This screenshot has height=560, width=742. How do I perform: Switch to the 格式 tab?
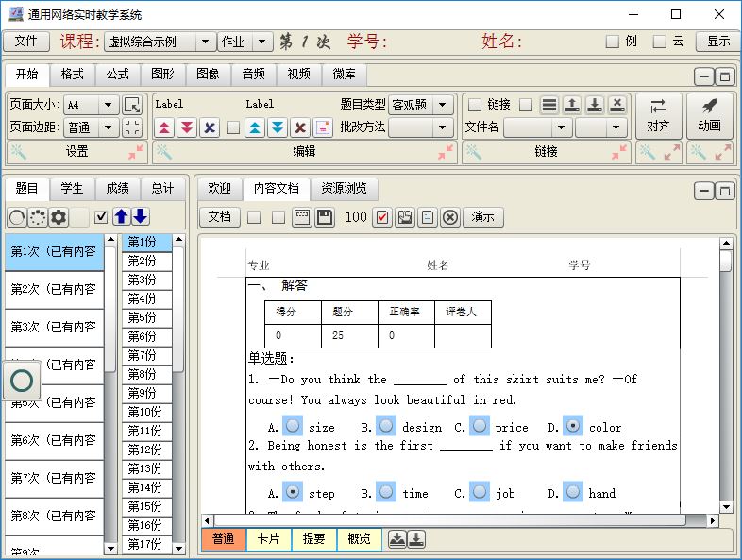(72, 75)
